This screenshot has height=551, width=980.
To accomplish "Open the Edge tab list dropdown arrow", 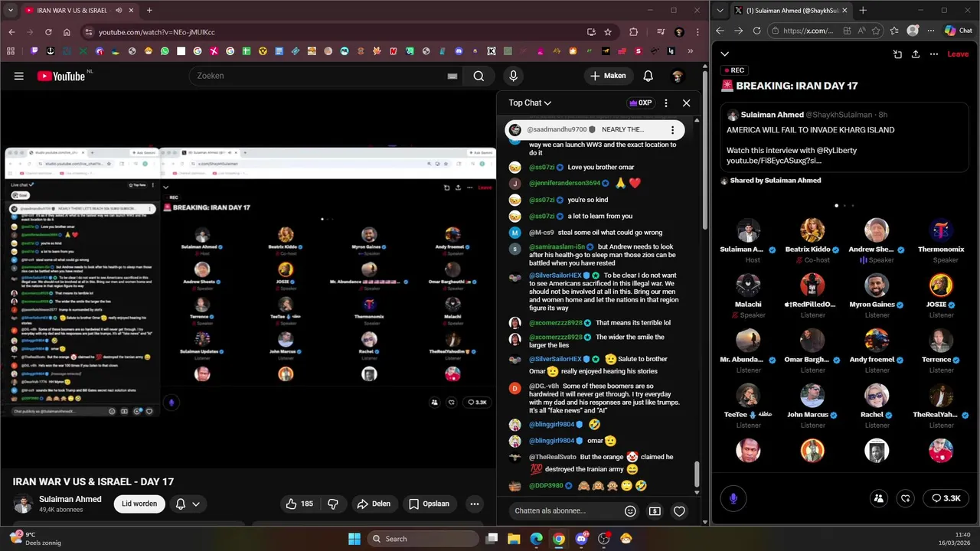I will point(720,11).
